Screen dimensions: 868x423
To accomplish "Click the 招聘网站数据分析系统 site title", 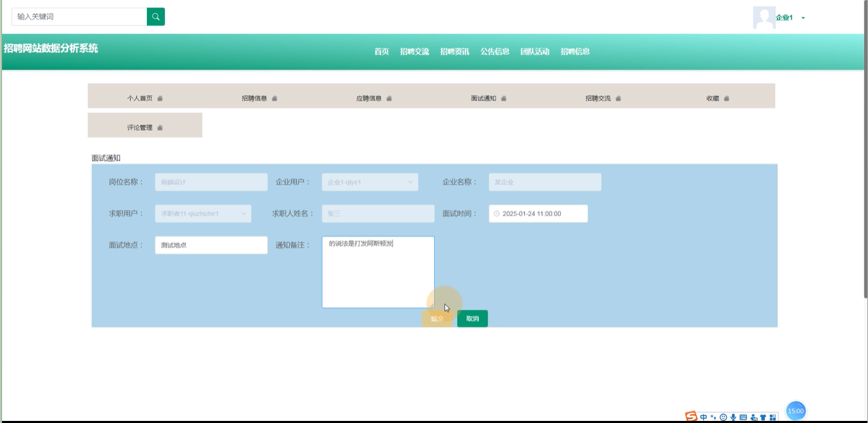I will [x=51, y=49].
